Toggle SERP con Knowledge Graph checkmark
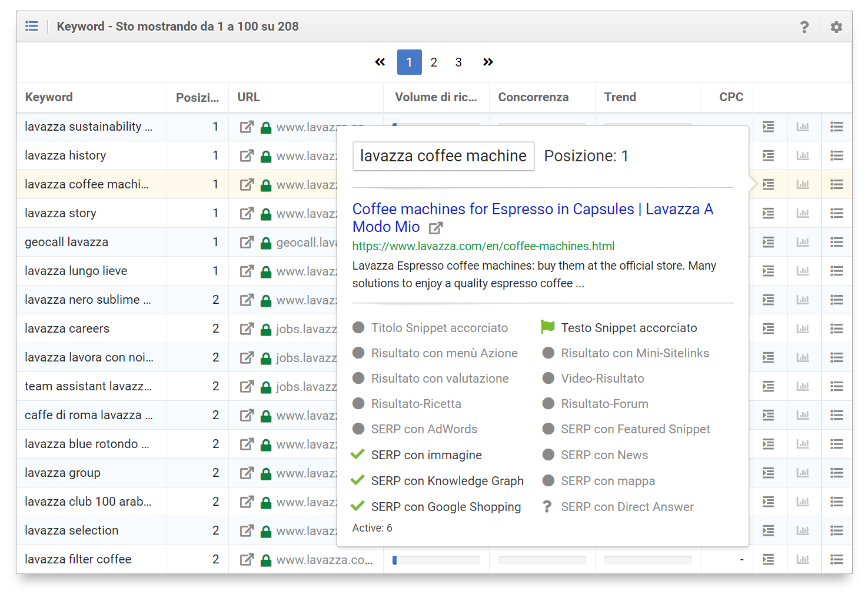 358,480
